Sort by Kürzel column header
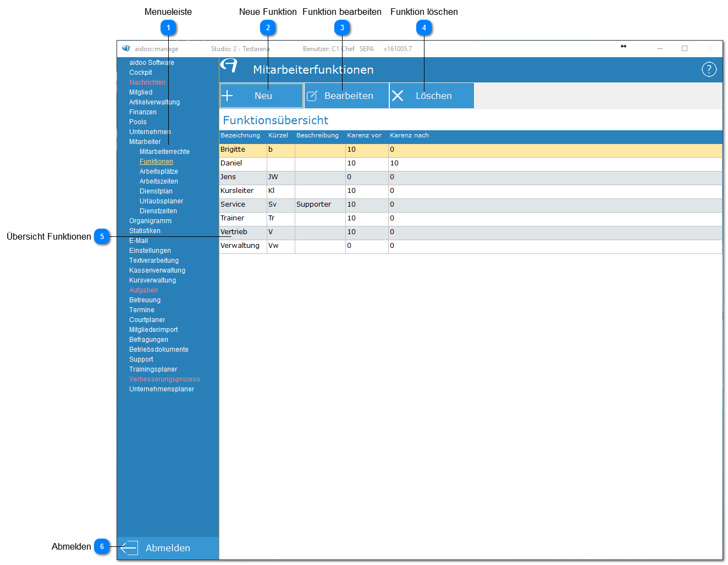This screenshot has width=728, height=565. [278, 135]
